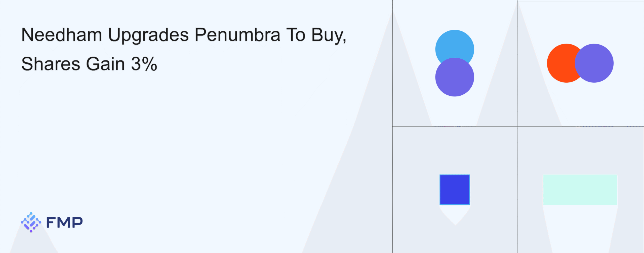Click the word Upgrades in the headline
The height and width of the screenshot is (253, 644).
[148, 35]
